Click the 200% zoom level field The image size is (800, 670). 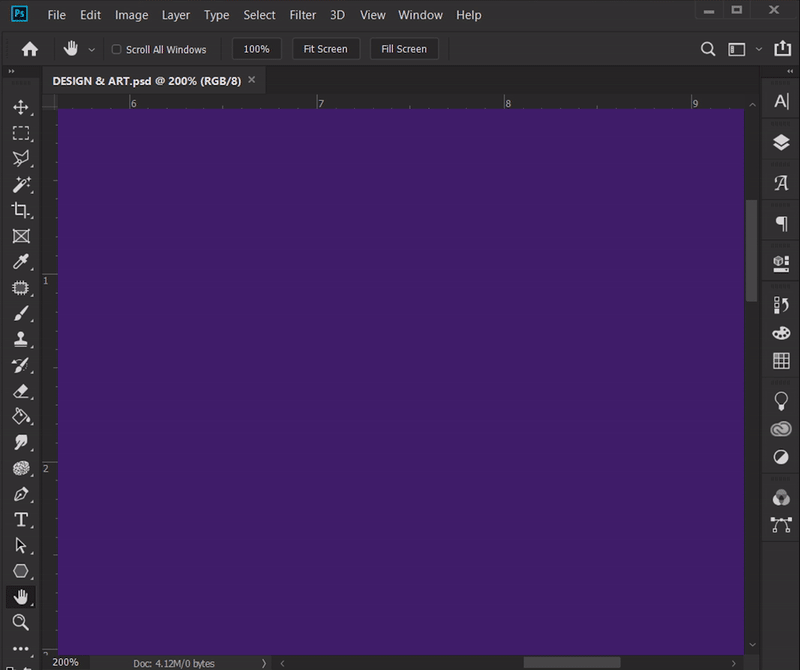[66, 662]
